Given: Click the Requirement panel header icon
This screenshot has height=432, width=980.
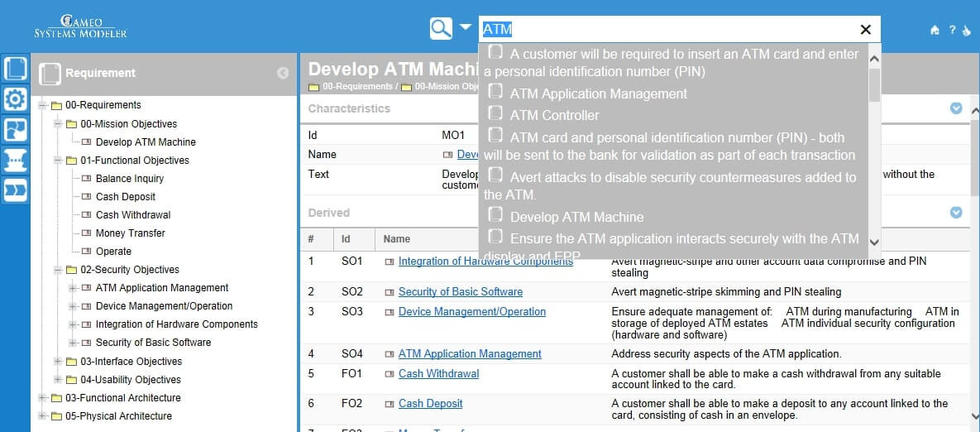Looking at the screenshot, I should [x=50, y=74].
